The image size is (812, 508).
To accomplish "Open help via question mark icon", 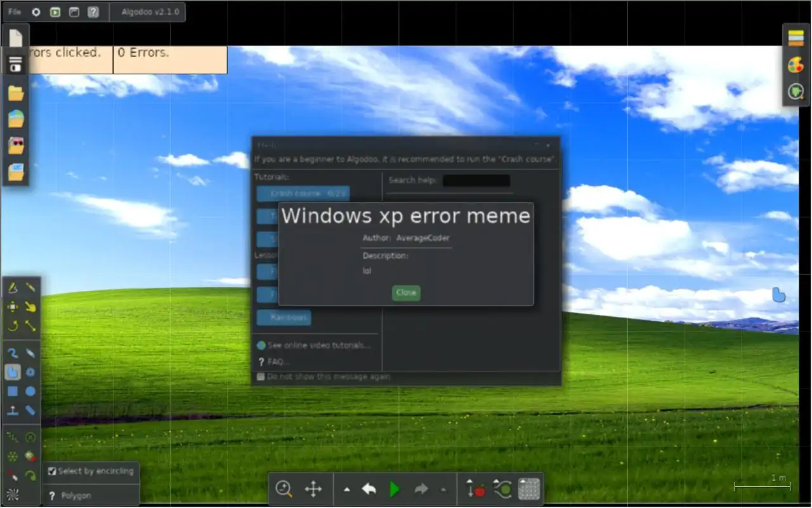I will [93, 12].
